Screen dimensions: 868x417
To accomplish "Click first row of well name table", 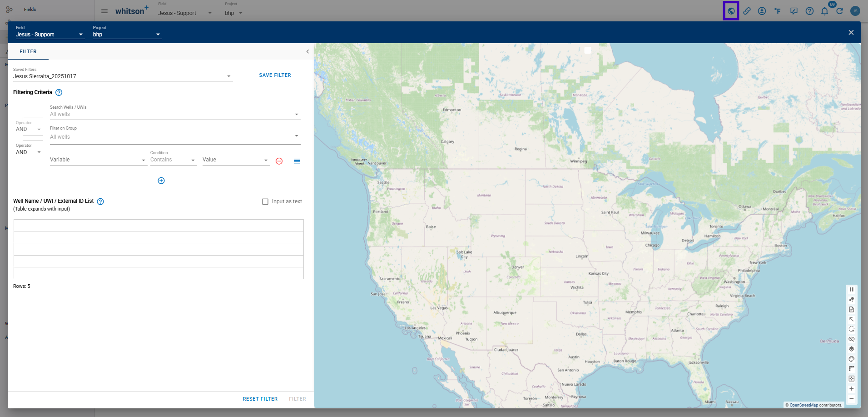I will (x=159, y=226).
